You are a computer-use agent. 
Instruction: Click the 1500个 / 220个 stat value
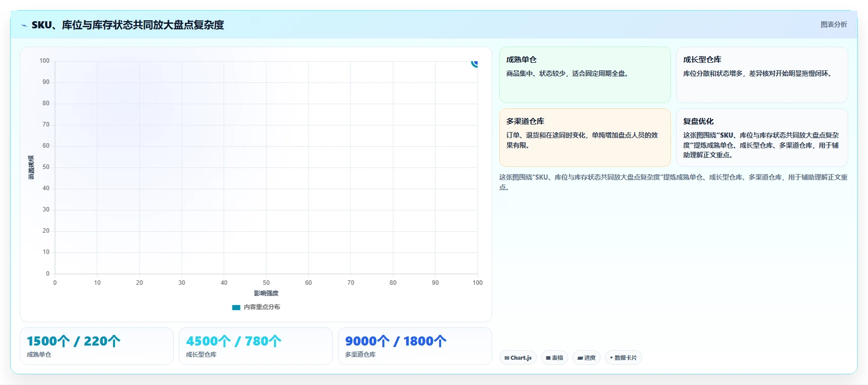pos(73,341)
